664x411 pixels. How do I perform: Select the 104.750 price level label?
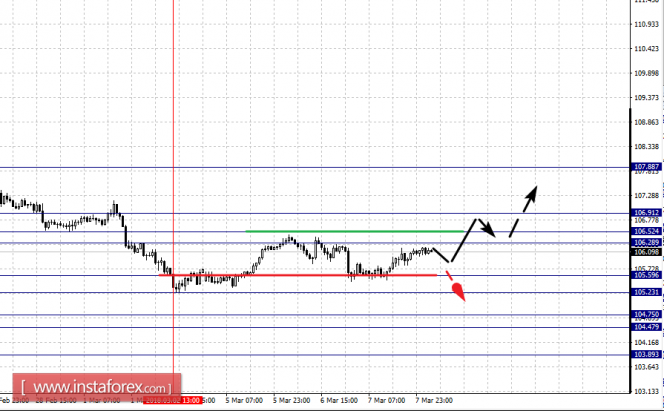click(x=645, y=314)
